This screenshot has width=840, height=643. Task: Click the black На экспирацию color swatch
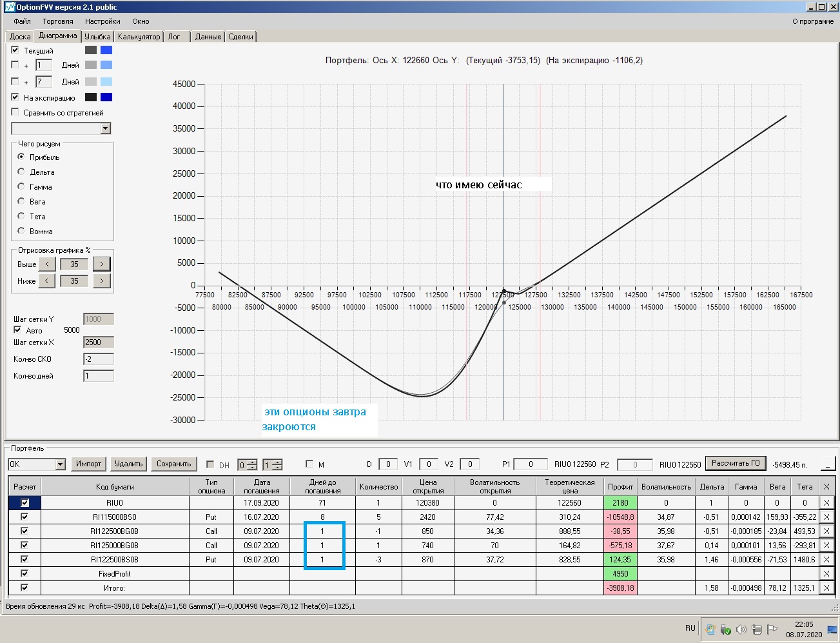point(91,97)
